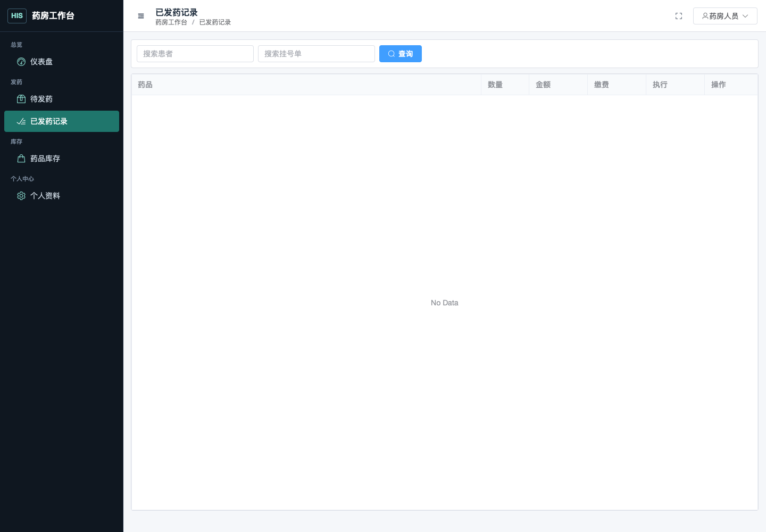Screen dimensions: 766x532
Task: Click the 药品 column header
Action: coord(306,85)
